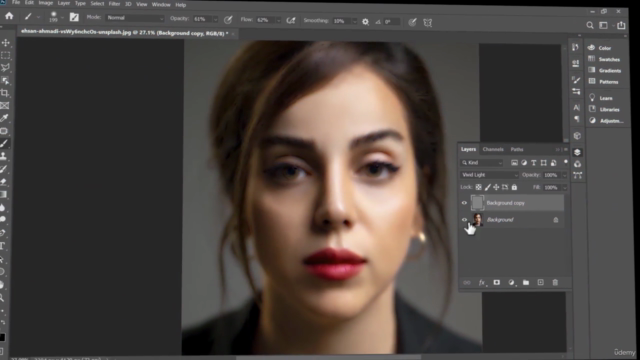Select the Eyedropper tool
Screen dimensions: 640x360
click(4, 118)
